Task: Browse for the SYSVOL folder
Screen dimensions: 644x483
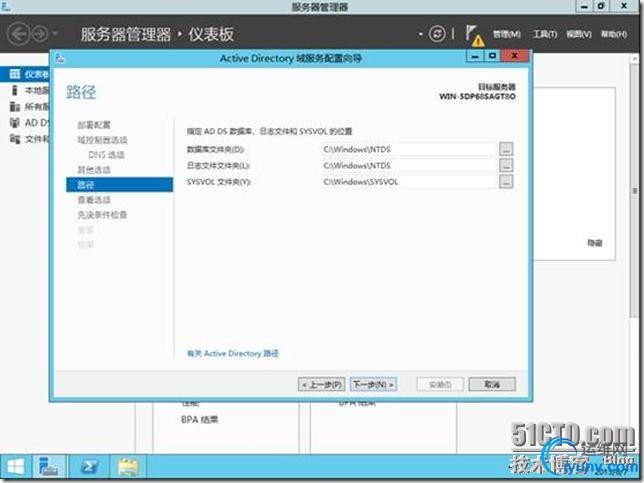Action: click(506, 182)
